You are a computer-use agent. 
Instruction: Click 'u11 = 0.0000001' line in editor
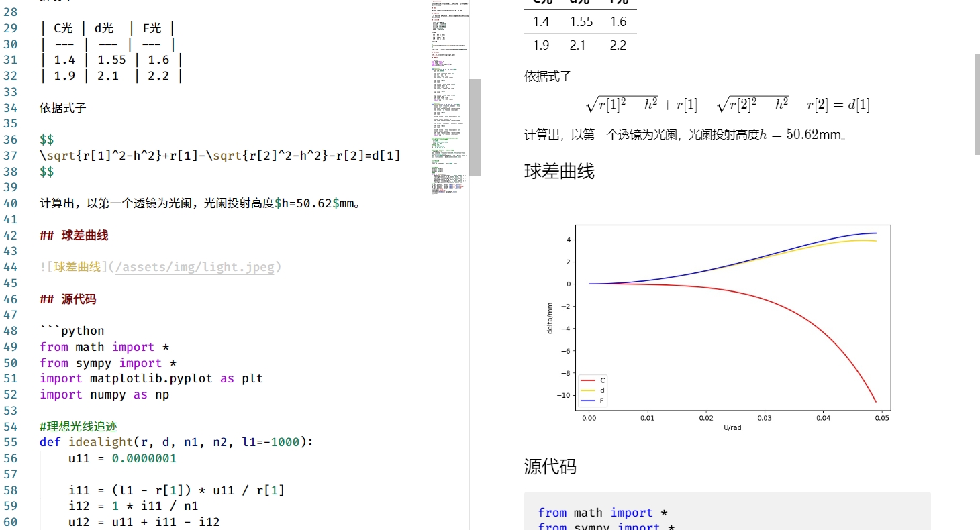pos(122,458)
